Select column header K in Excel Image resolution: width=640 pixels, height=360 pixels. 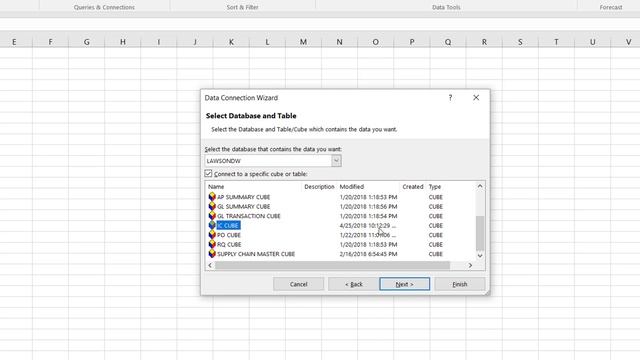(x=231, y=42)
